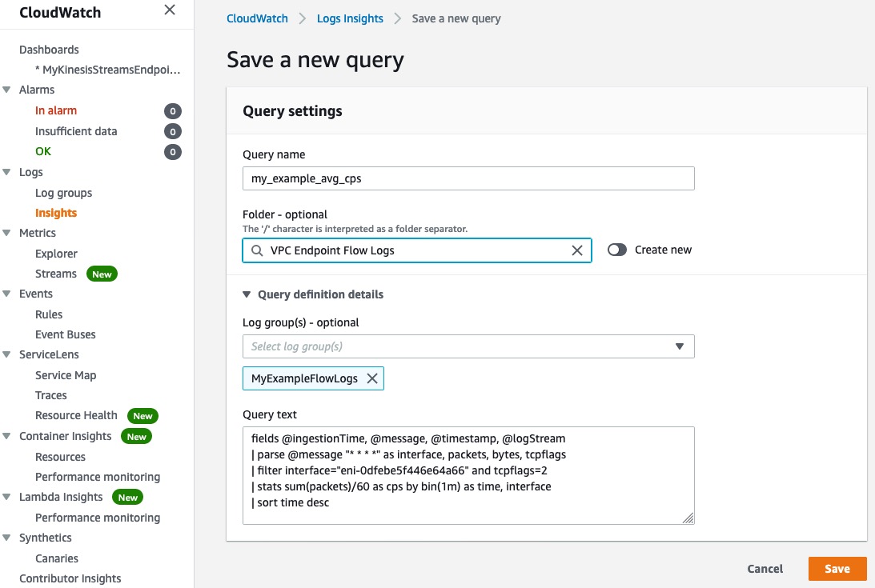The width and height of the screenshot is (875, 588).
Task: View alarms In alarm state
Action: [x=56, y=110]
